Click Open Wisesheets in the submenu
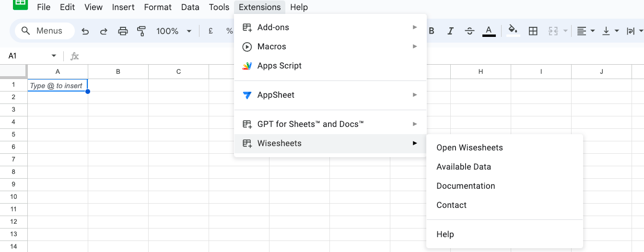 [469, 148]
